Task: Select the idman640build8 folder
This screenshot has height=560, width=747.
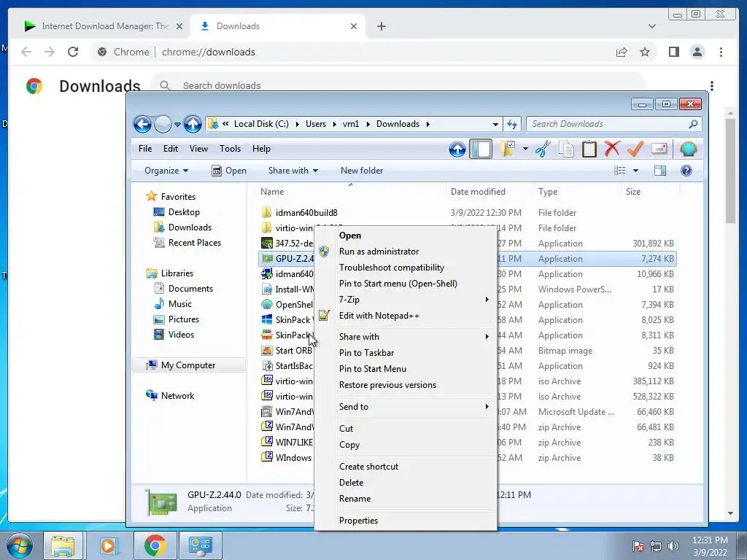Action: pos(306,212)
